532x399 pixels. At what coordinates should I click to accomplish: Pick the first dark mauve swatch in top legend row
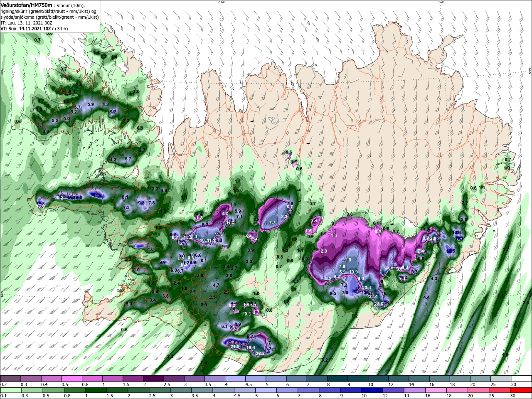click(10, 379)
